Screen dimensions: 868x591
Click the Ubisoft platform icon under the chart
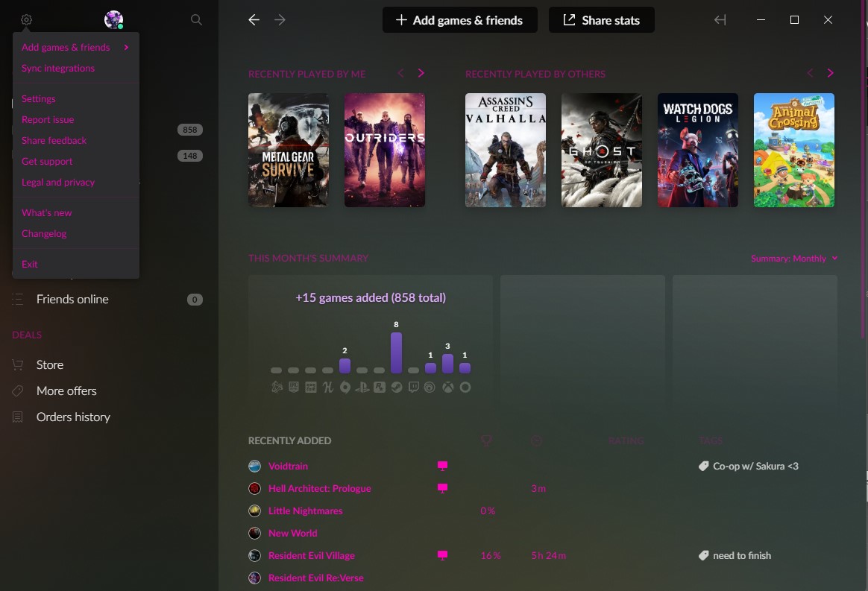coord(430,388)
